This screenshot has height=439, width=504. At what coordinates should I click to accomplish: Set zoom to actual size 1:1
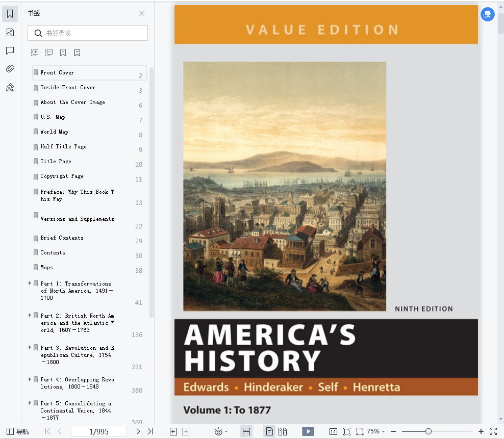point(333,431)
